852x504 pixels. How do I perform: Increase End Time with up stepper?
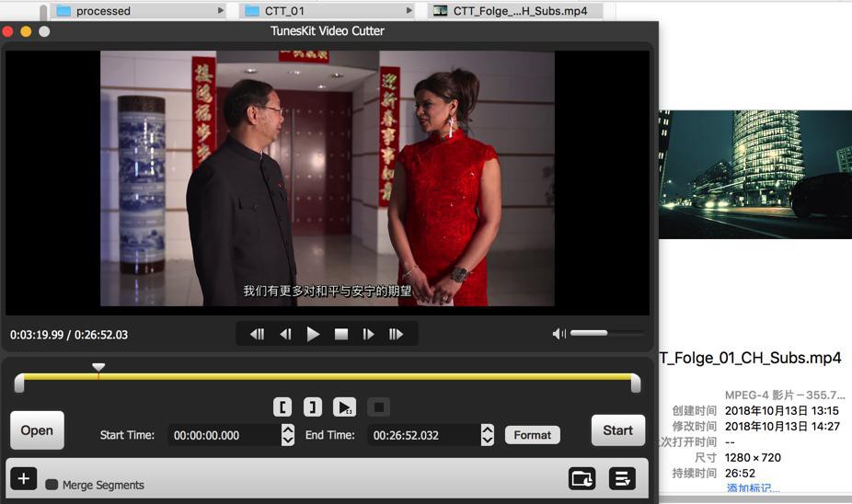point(488,430)
